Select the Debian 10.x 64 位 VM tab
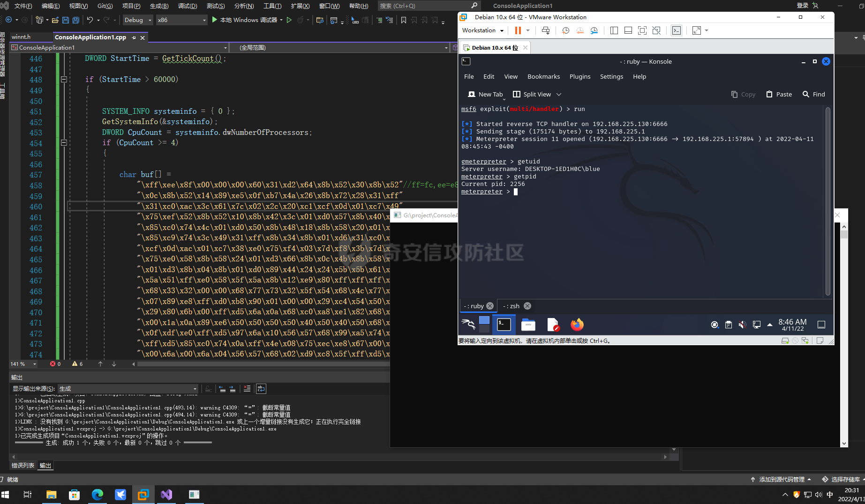The image size is (865, 504). (x=495, y=48)
